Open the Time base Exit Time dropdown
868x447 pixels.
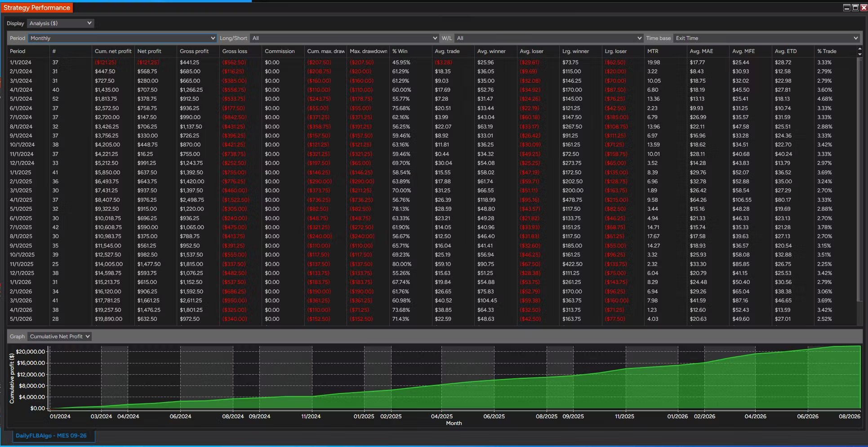[766, 38]
